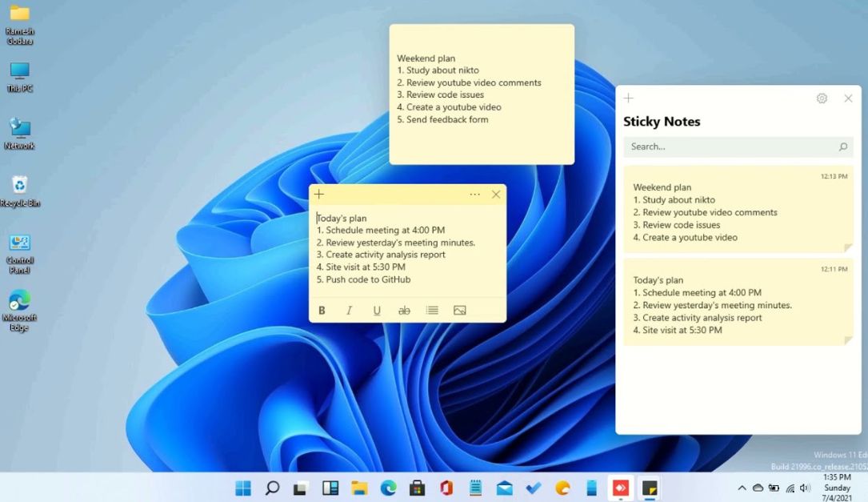Add a note using the plus in Sticky Notes list
The height and width of the screenshot is (502, 868).
point(628,98)
